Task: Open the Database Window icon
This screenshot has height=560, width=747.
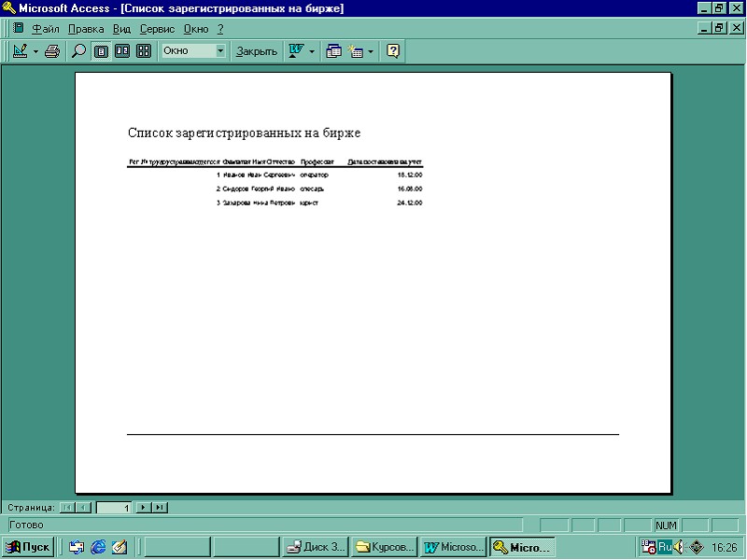Action: (x=334, y=51)
